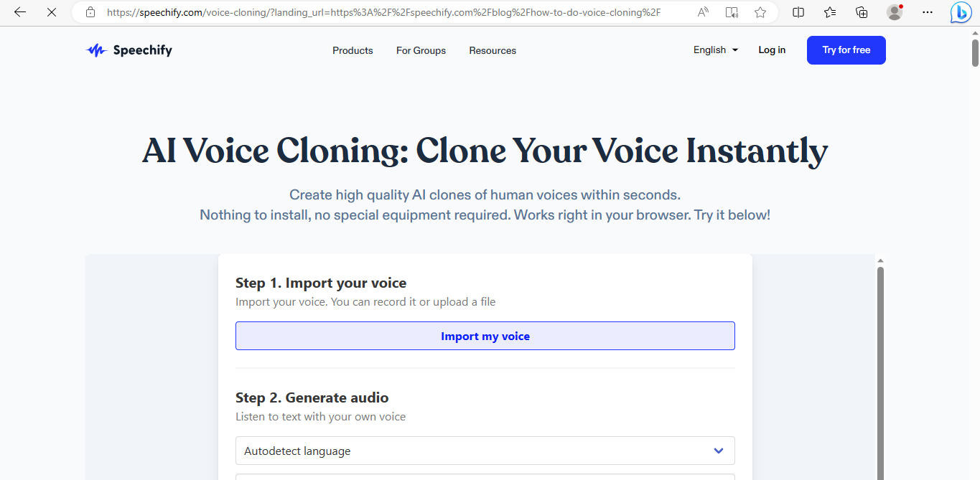Open the Autodetect language dropdown
This screenshot has height=480, width=980.
click(485, 451)
